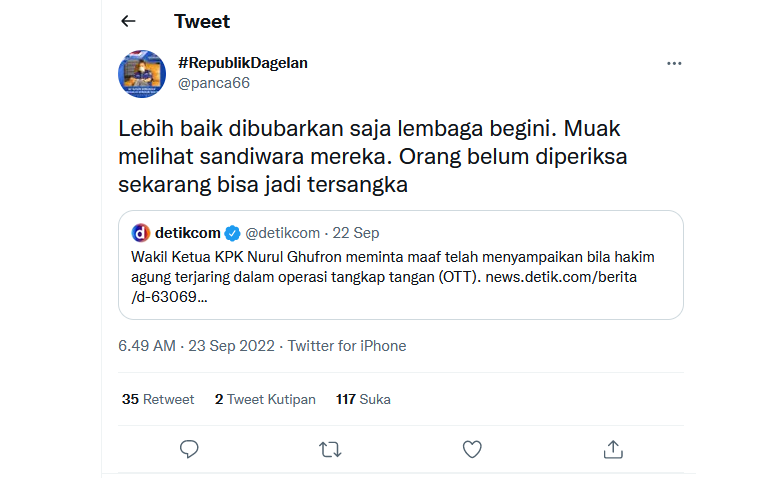Open the three-dot more options menu
The height and width of the screenshot is (478, 770).
(674, 63)
